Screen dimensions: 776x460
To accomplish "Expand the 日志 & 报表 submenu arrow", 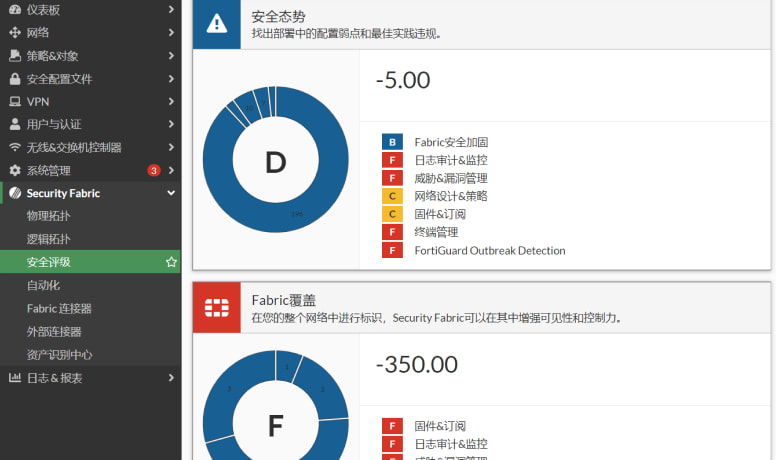I will (x=171, y=378).
